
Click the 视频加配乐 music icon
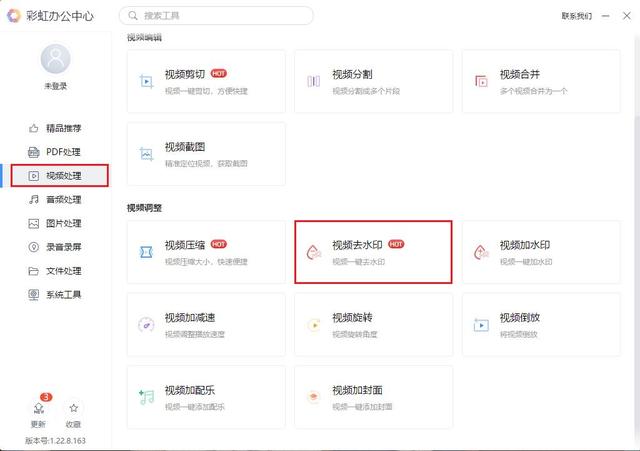(147, 397)
